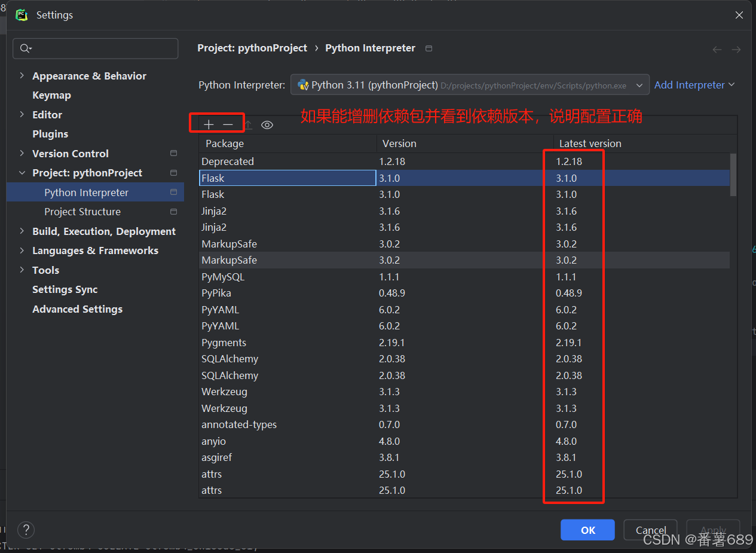Select the Deprecated package row
Viewport: 756px width, 553px height.
pyautogui.click(x=464, y=161)
